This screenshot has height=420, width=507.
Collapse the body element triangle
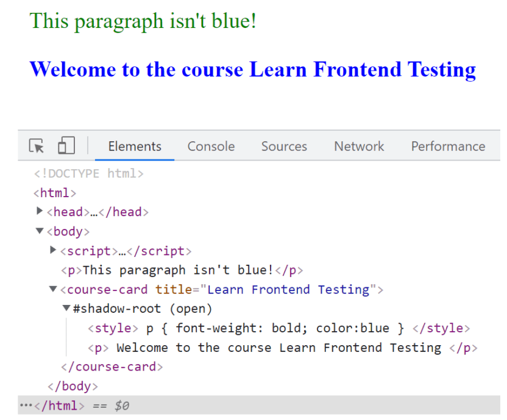(x=40, y=231)
